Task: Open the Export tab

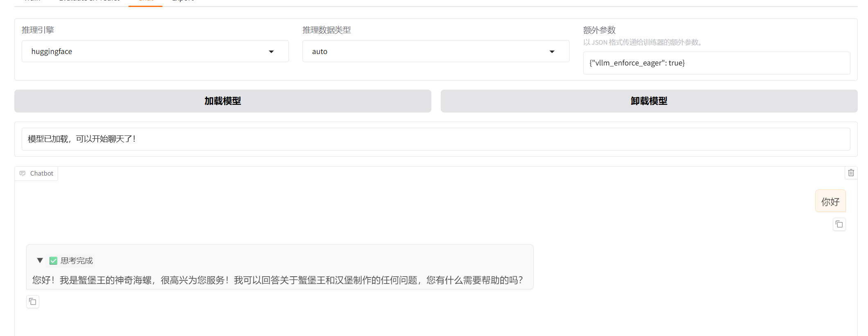Action: [183, 1]
